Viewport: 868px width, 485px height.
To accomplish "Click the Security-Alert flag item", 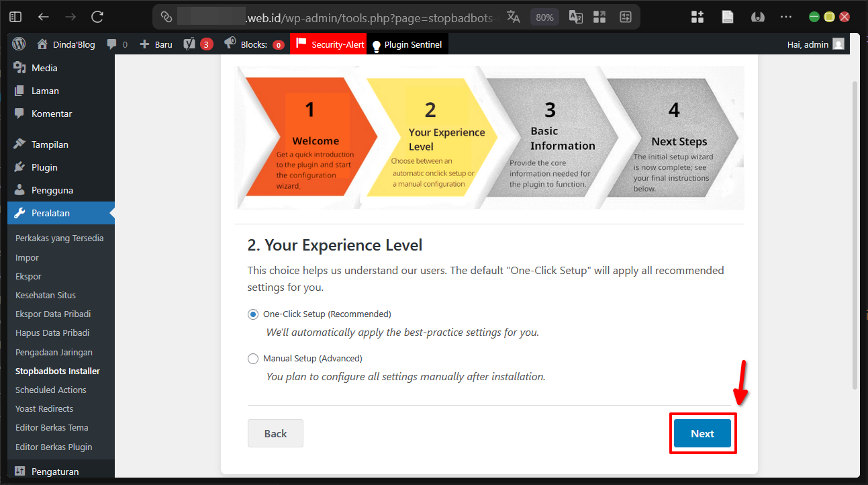I will [x=329, y=44].
